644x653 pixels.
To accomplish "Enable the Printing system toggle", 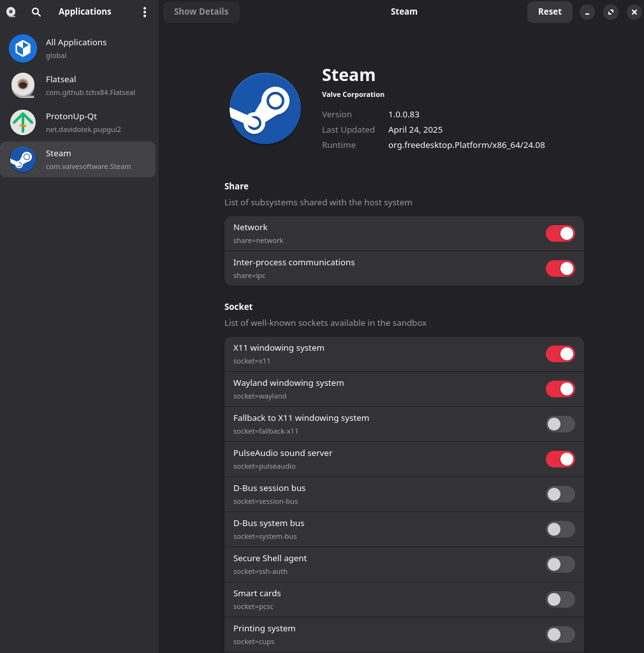I will click(560, 635).
